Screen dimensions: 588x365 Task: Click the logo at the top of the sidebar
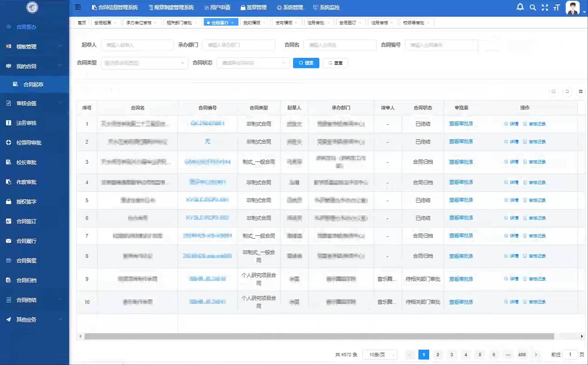click(x=32, y=7)
